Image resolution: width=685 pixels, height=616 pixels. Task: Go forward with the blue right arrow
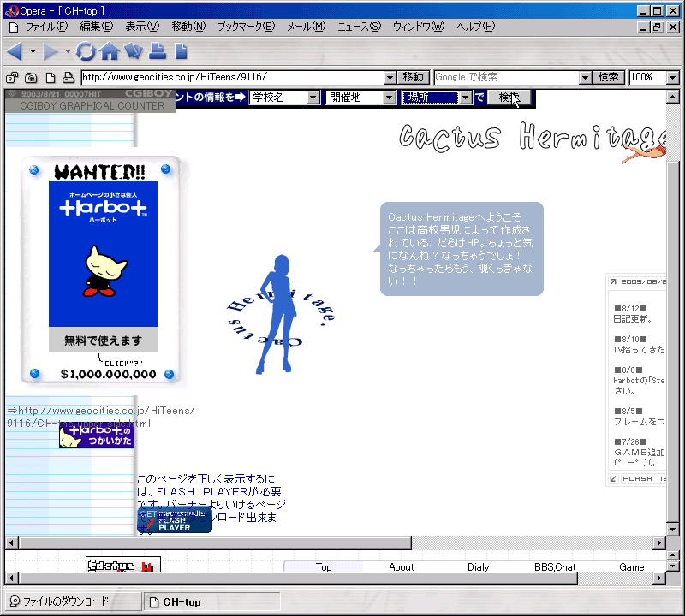(x=51, y=51)
